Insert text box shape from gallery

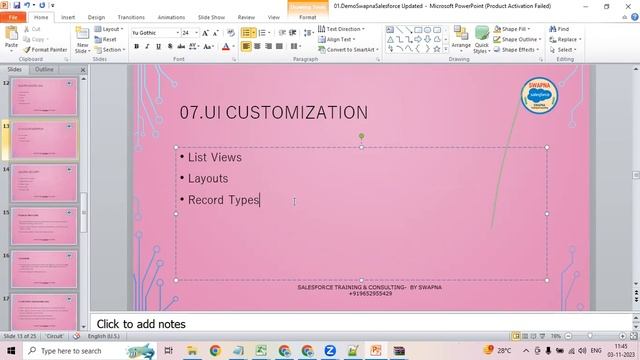click(x=390, y=30)
